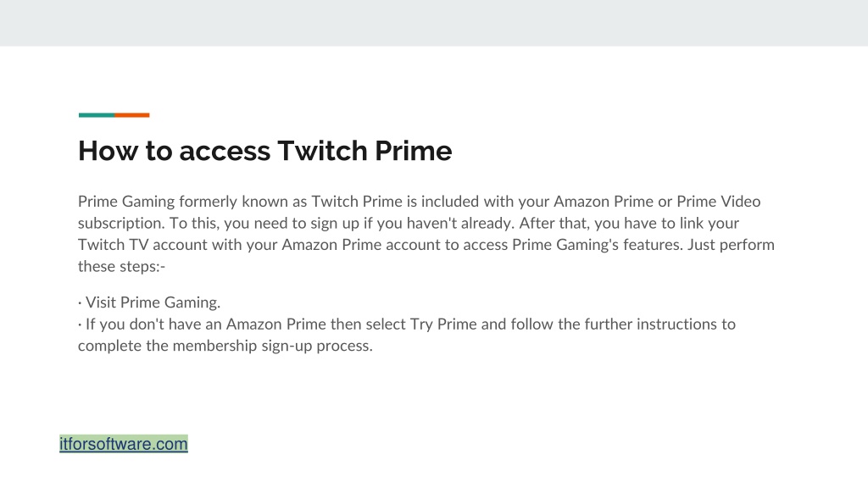This screenshot has width=868, height=488.
Task: Click the word "access" in the heading
Action: (225, 151)
